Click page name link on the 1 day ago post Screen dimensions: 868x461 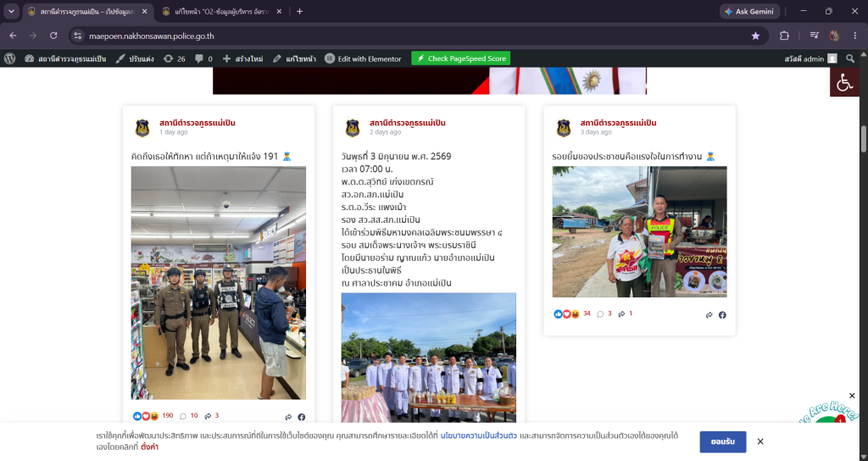(x=198, y=123)
